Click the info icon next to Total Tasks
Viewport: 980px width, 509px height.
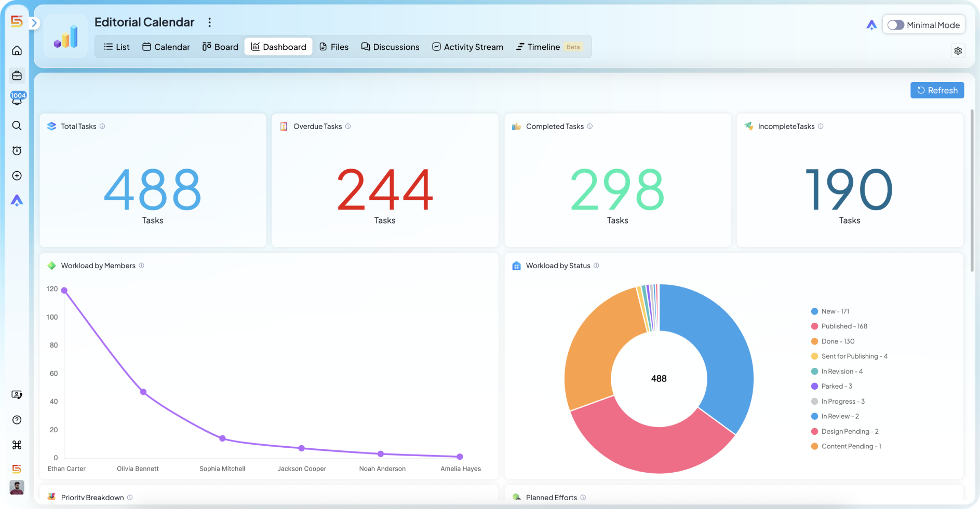[x=102, y=126]
